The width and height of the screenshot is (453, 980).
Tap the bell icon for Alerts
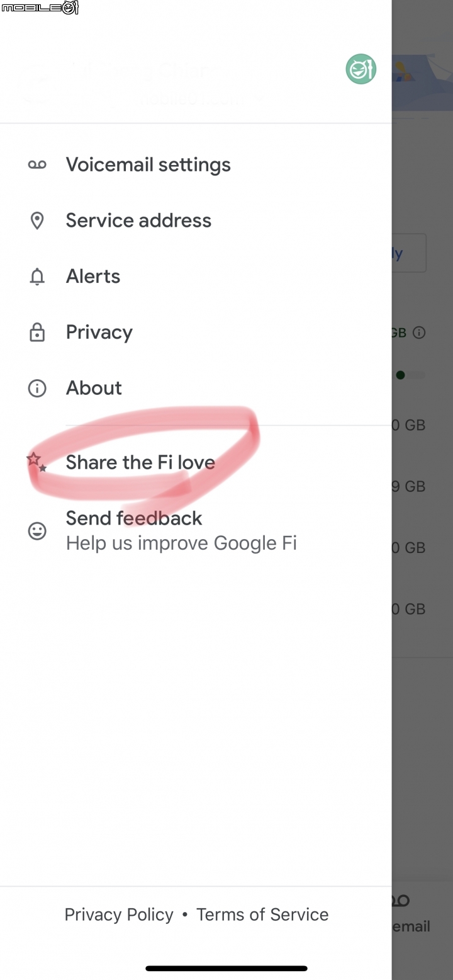tap(37, 276)
